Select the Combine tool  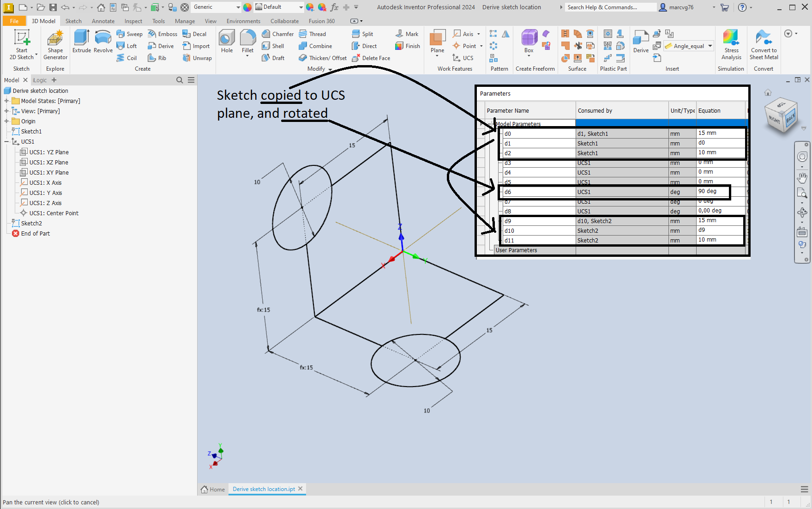point(317,46)
